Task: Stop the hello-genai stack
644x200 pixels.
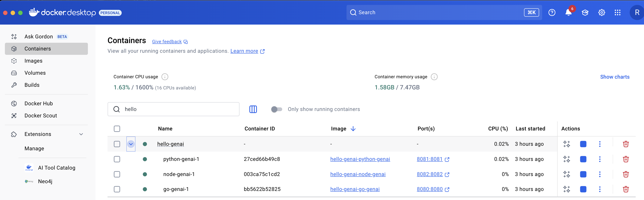Action: [x=583, y=144]
